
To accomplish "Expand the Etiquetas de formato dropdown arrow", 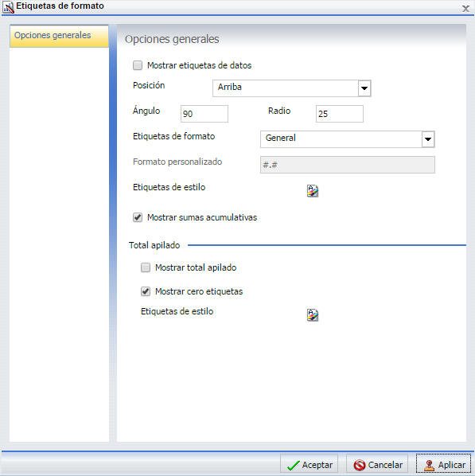I will click(x=428, y=139).
